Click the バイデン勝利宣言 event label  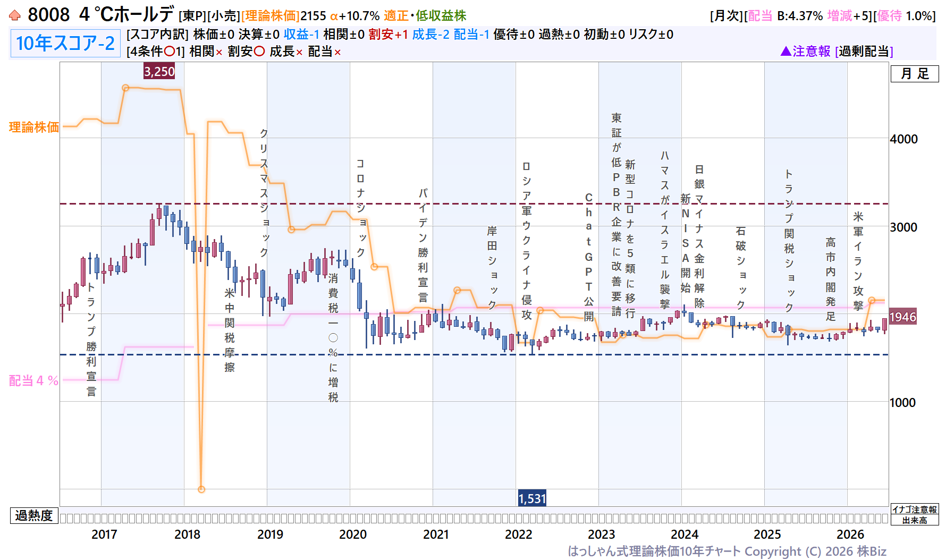(x=423, y=244)
